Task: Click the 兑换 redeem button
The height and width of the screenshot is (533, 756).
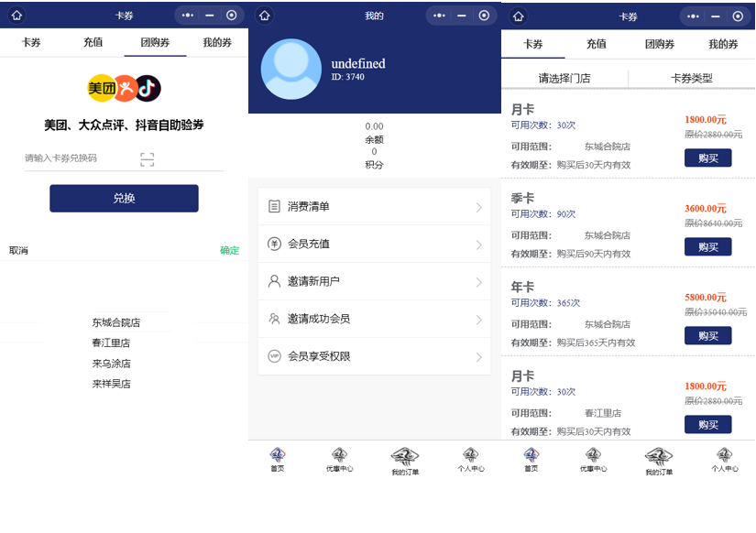Action: (x=124, y=198)
